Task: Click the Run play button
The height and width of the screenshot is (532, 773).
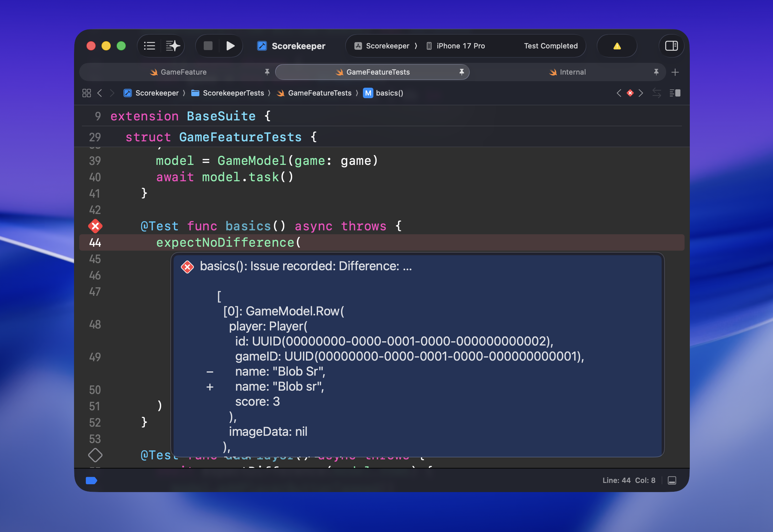Action: point(230,46)
